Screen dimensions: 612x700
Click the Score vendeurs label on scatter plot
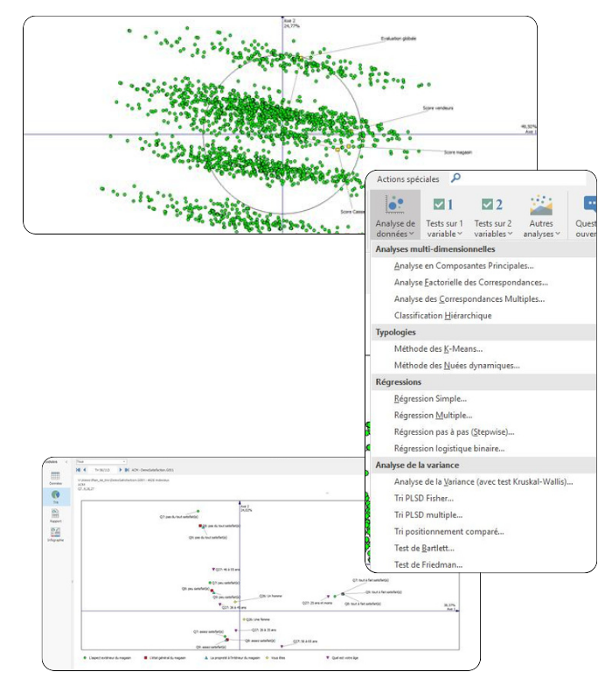(x=437, y=108)
